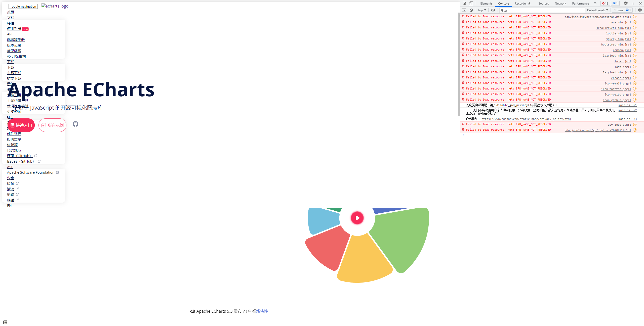Click the 18 errors counter badge
The width and height of the screenshot is (644, 326).
[x=605, y=3]
